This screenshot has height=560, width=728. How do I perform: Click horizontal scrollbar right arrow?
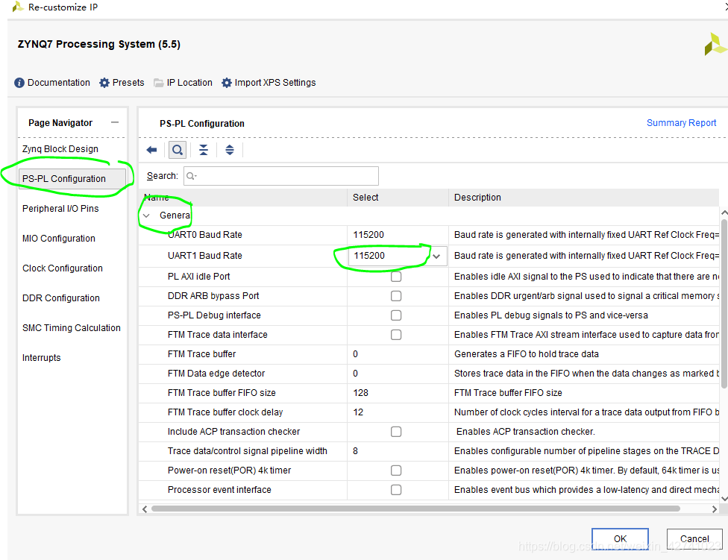[714, 509]
